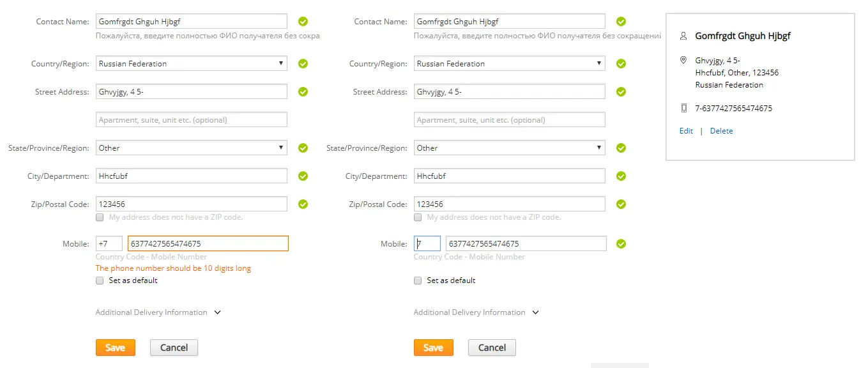Click Russian hint under right Contact Name
The width and height of the screenshot is (868, 368).
[537, 36]
